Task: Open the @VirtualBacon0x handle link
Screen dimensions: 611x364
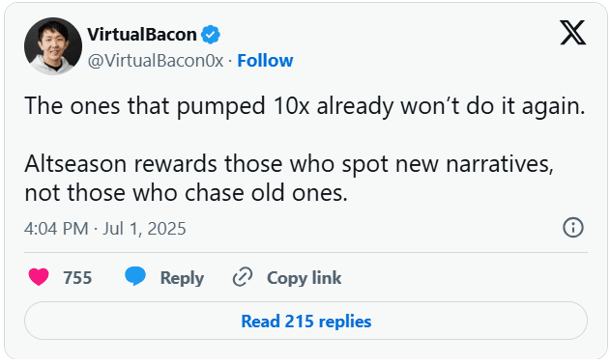Action: 156,61
